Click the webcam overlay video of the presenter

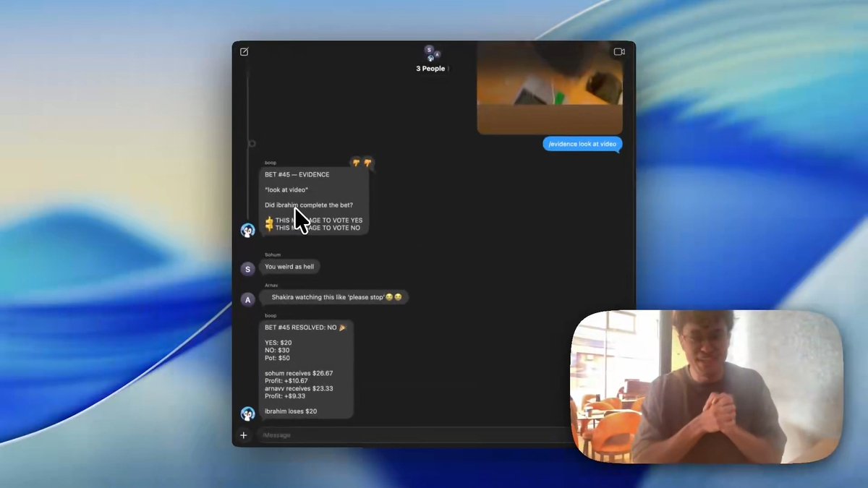pos(707,387)
